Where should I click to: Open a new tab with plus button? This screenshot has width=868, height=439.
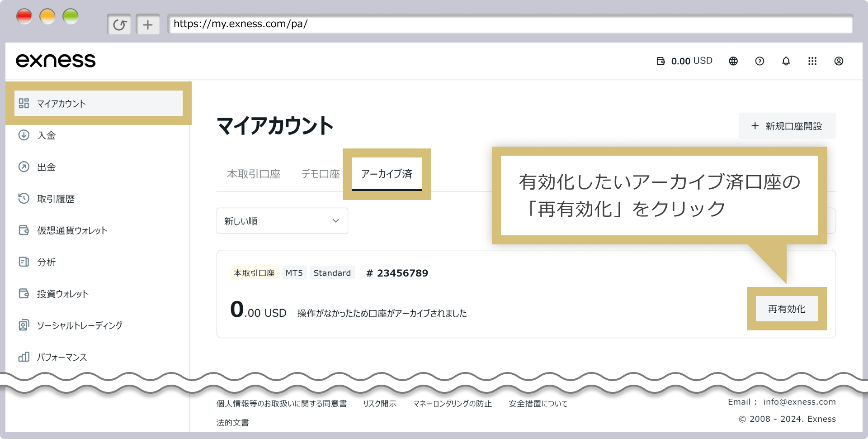coord(148,24)
